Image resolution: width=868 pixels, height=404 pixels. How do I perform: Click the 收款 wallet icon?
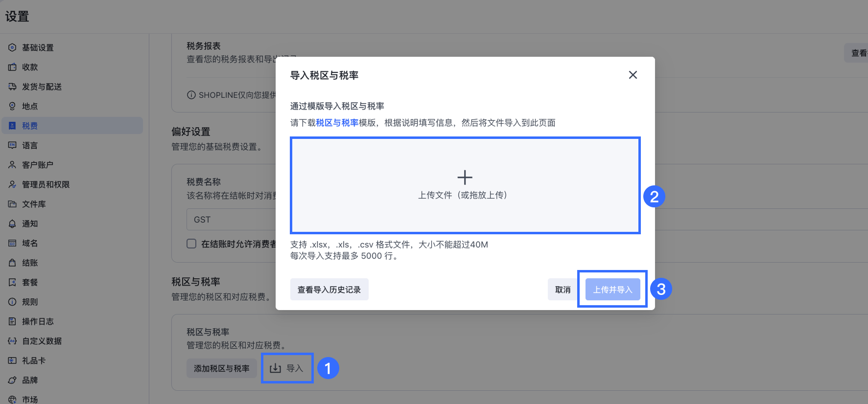pos(12,67)
